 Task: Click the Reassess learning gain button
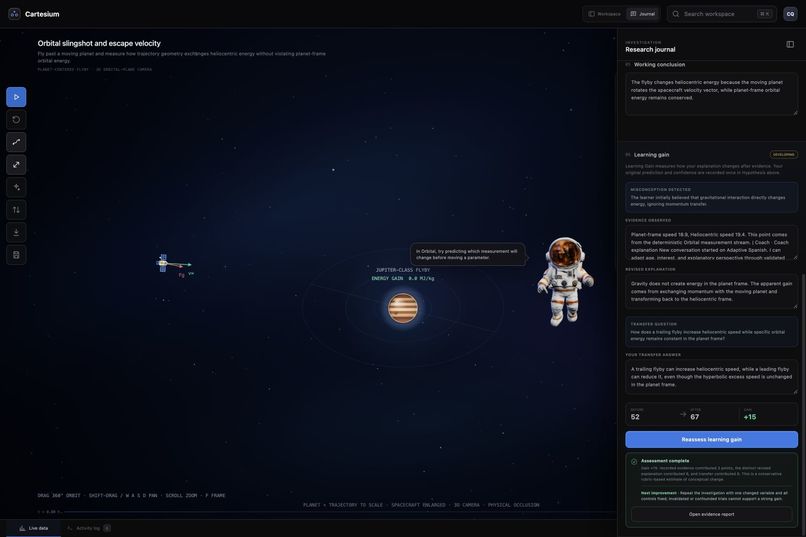tap(711, 439)
